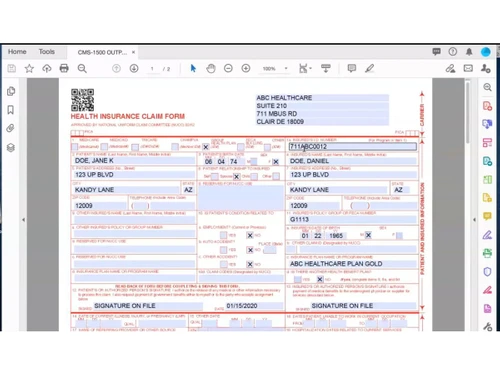Go to the next page arrow

click(134, 68)
